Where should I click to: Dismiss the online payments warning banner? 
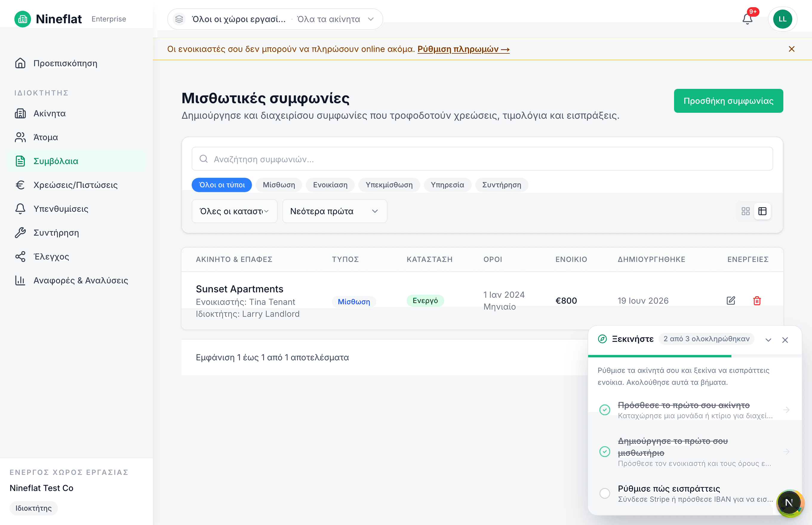[x=791, y=49]
